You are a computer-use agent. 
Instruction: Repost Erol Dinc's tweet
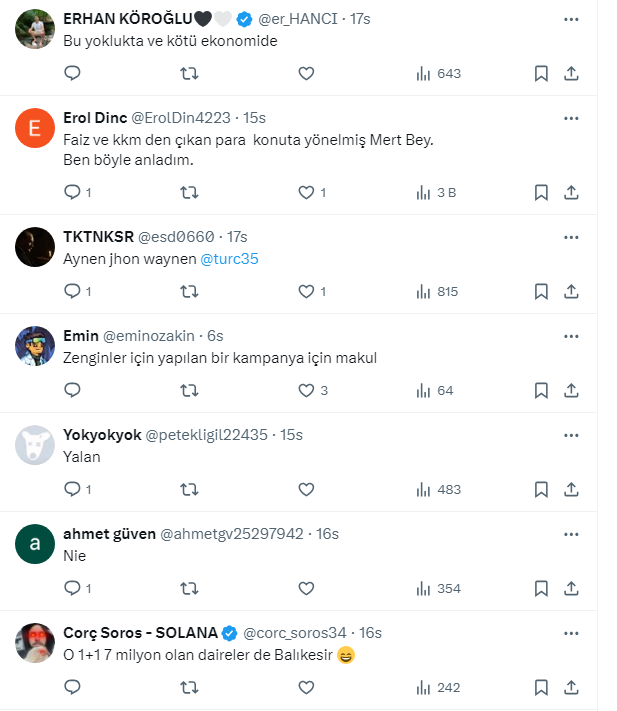coord(188,192)
